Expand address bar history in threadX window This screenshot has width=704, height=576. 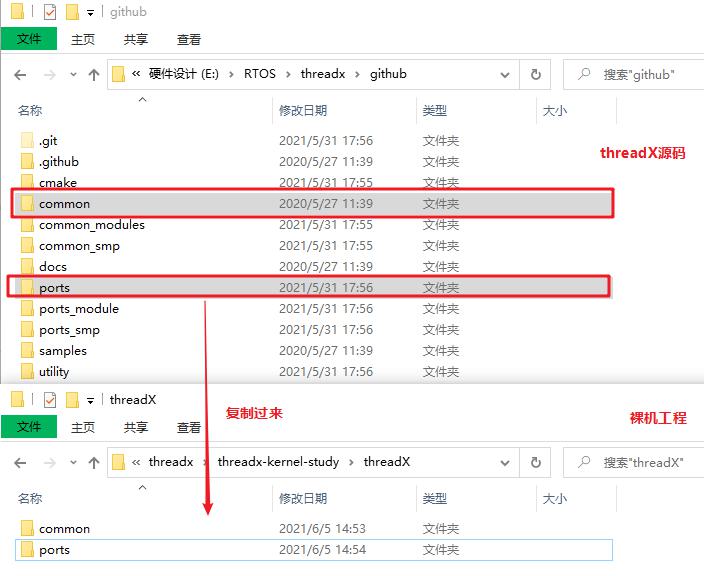505,462
